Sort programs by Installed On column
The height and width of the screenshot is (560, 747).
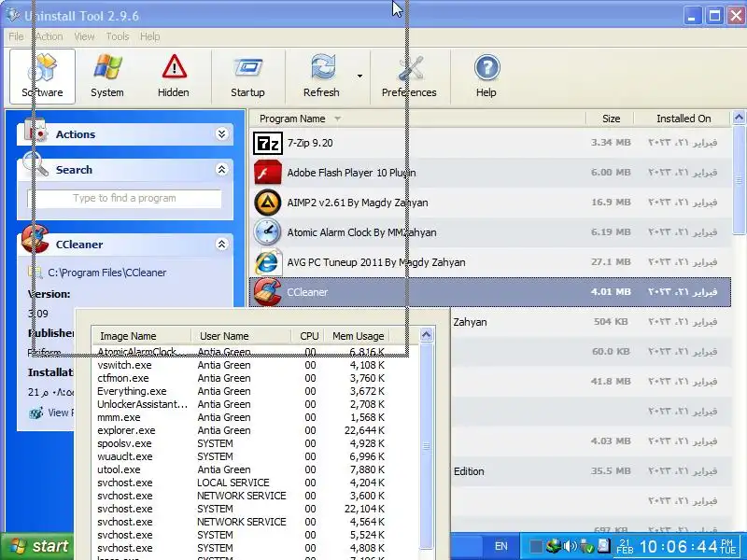click(683, 119)
